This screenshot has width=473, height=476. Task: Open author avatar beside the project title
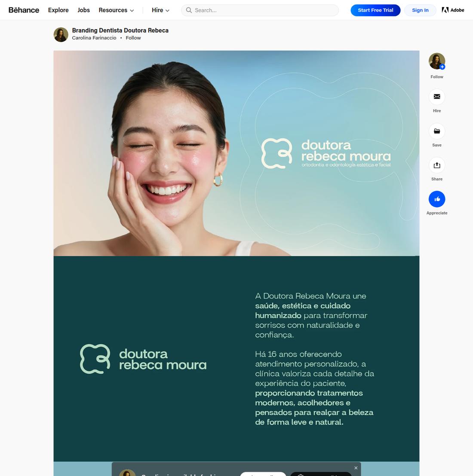coord(61,35)
